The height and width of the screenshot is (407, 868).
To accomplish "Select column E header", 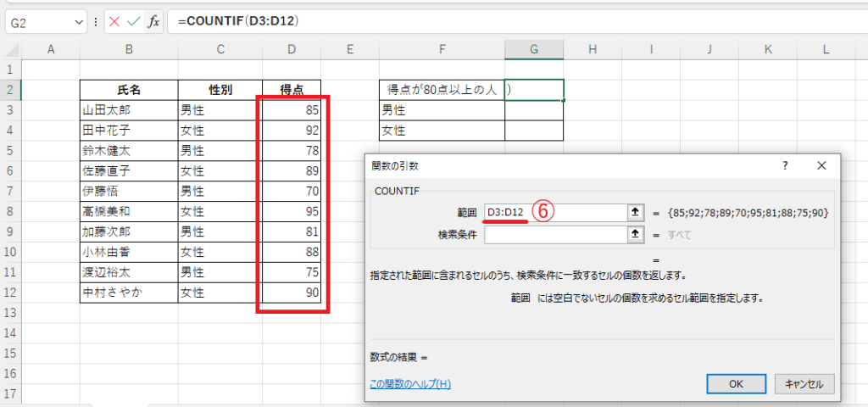I will (x=350, y=50).
